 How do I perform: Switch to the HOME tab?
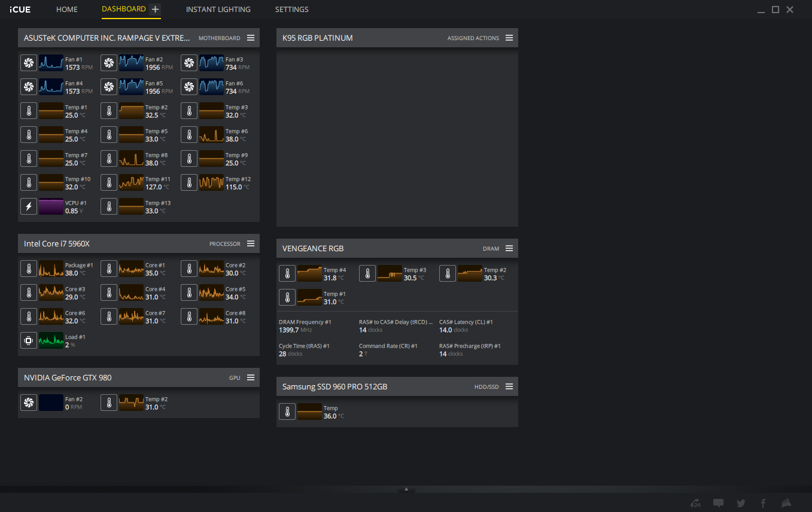pos(67,10)
